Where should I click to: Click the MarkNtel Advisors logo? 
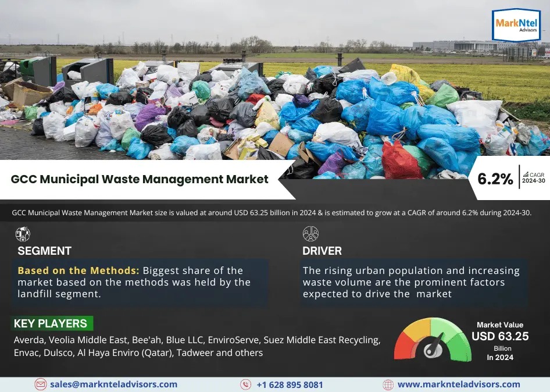pyautogui.click(x=516, y=26)
